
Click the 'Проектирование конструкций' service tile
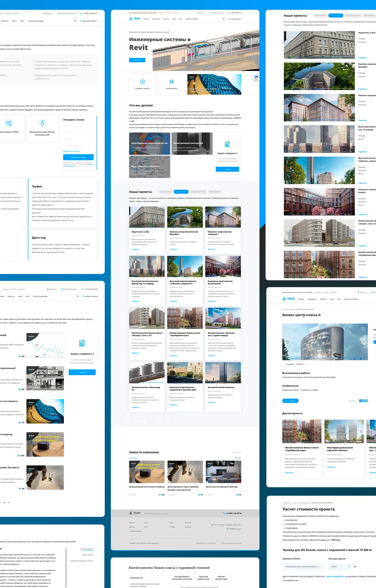coord(192,144)
